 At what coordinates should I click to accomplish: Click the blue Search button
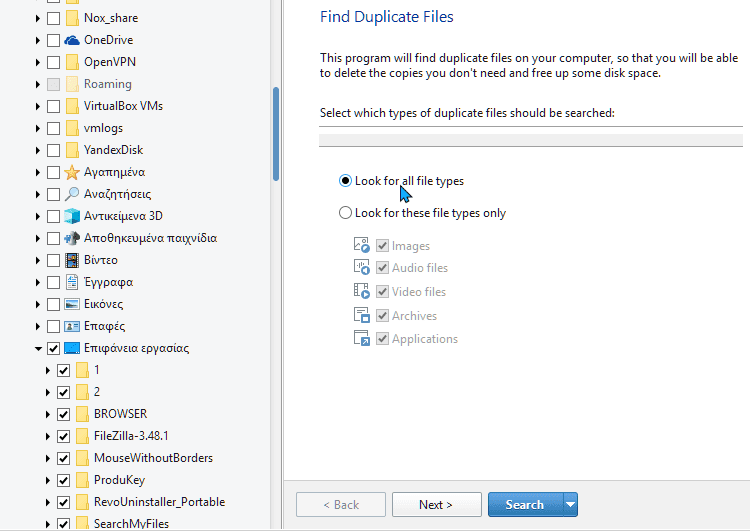click(526, 505)
